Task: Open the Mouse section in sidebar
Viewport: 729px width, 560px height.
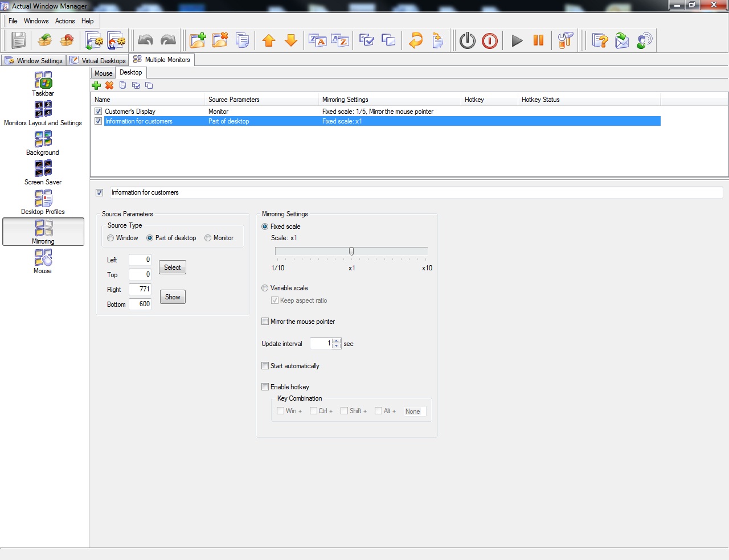Action: pyautogui.click(x=43, y=261)
